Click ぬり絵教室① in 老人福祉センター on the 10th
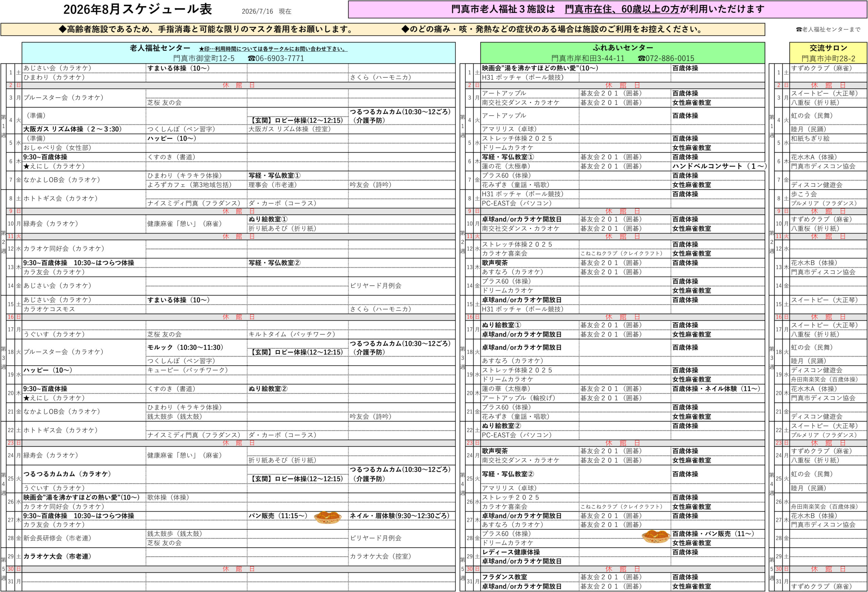Screen dimensions: 868x592 pyautogui.click(x=268, y=219)
